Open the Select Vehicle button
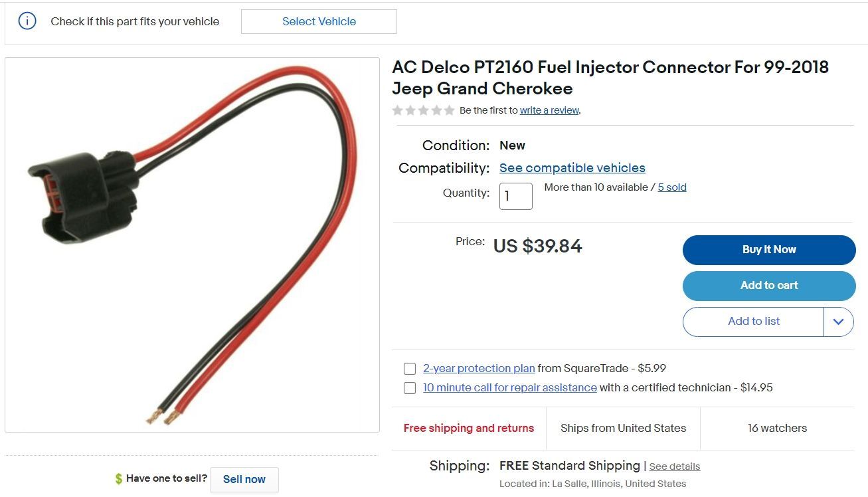 319,21
